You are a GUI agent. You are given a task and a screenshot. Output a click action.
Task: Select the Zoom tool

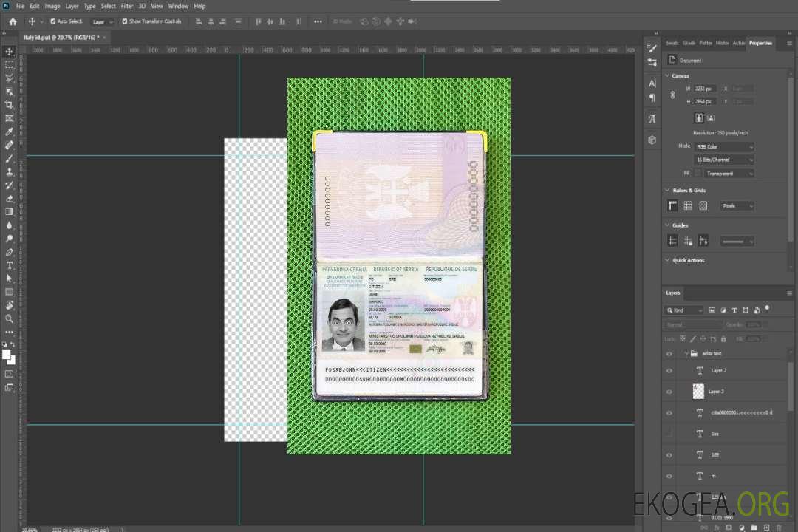(9, 318)
